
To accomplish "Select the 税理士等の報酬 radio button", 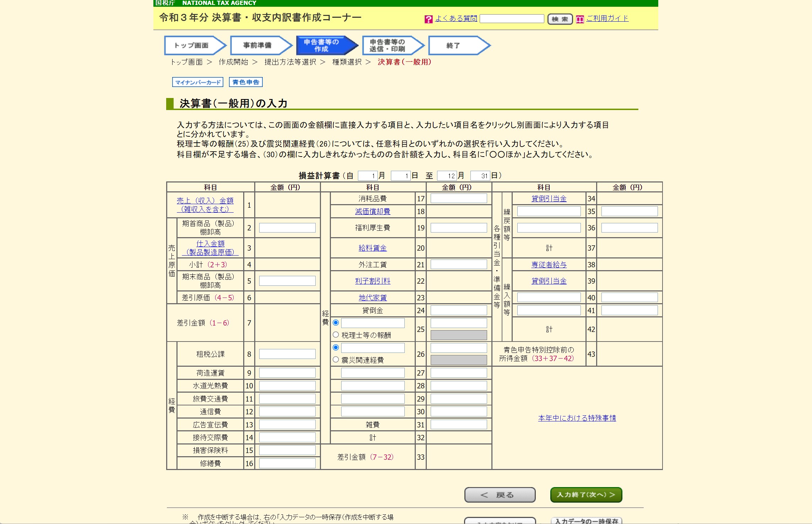I will click(x=336, y=335).
